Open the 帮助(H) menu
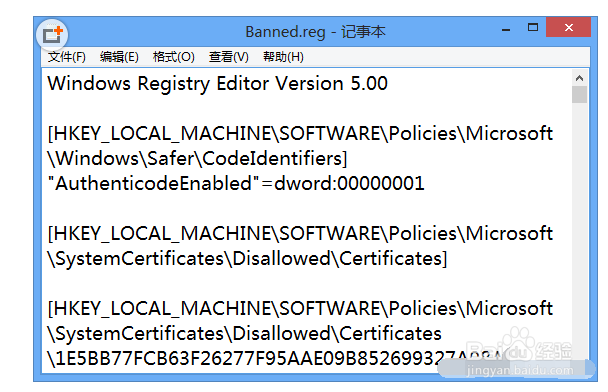This screenshot has height=392, width=608. [x=283, y=57]
